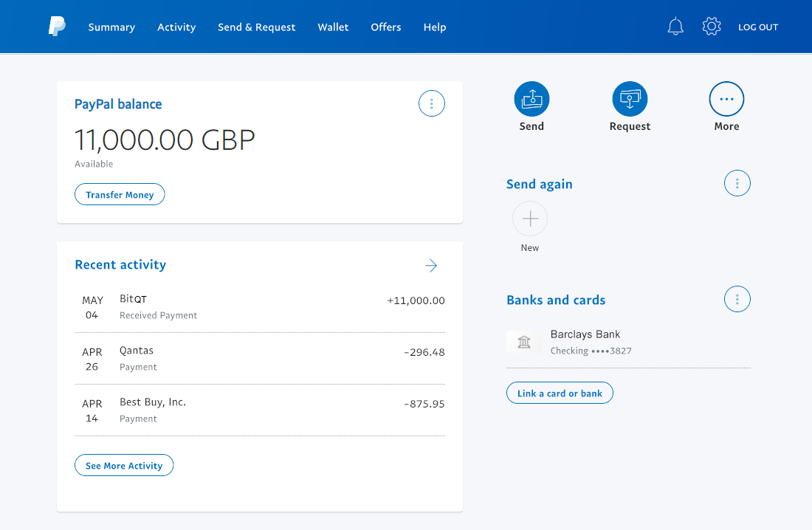The height and width of the screenshot is (530, 812).
Task: Click the Send label under the icon
Action: coord(531,126)
